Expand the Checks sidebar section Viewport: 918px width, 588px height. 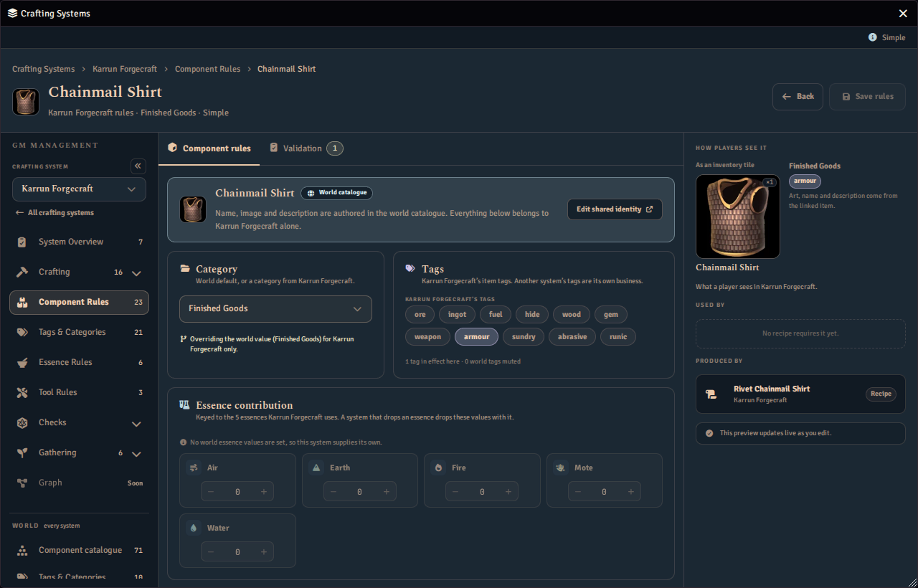point(137,424)
